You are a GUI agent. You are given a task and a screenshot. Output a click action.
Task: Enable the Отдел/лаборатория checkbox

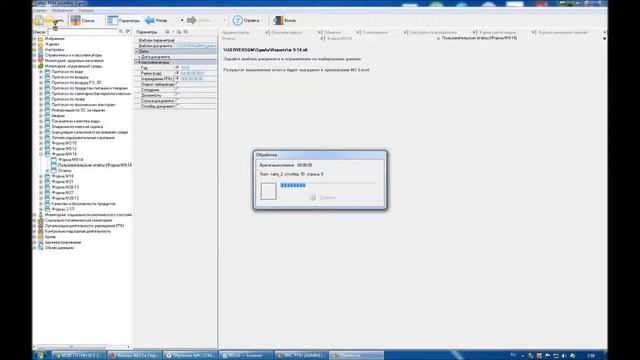[178, 84]
